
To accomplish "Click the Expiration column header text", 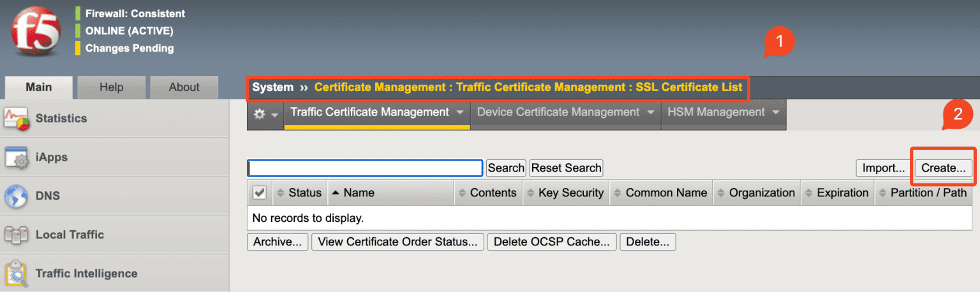I will [843, 193].
